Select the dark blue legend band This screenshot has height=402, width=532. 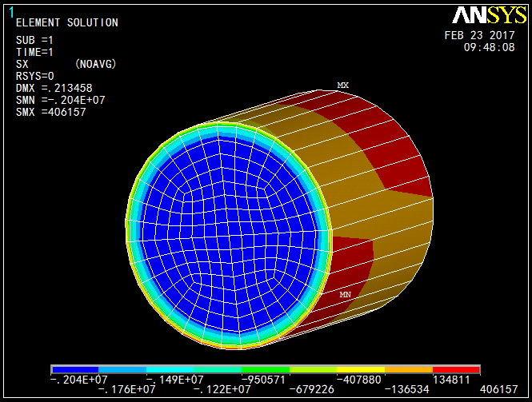coord(74,370)
